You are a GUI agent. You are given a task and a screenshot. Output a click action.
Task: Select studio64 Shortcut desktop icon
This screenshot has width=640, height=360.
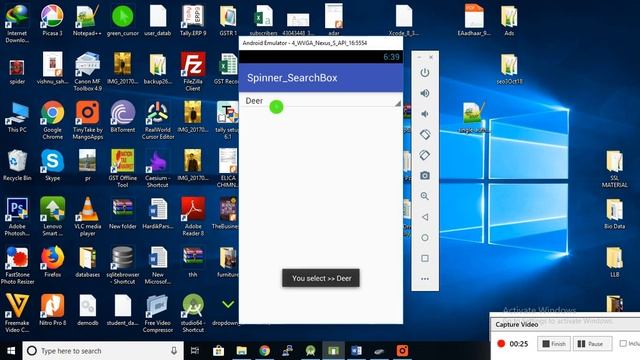coord(193,313)
